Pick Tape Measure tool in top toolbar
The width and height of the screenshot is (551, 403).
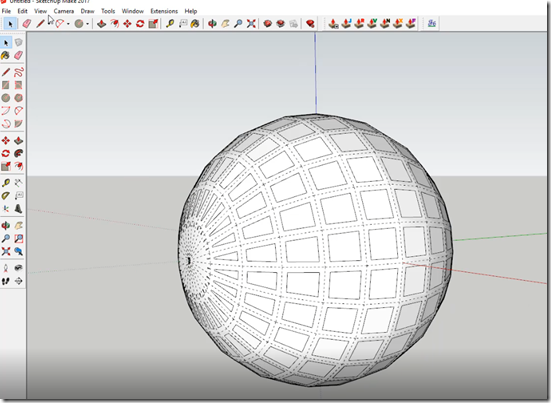pos(170,24)
